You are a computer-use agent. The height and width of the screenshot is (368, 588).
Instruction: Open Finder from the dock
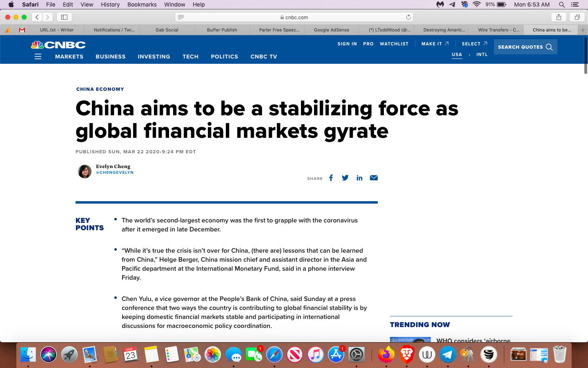point(28,355)
